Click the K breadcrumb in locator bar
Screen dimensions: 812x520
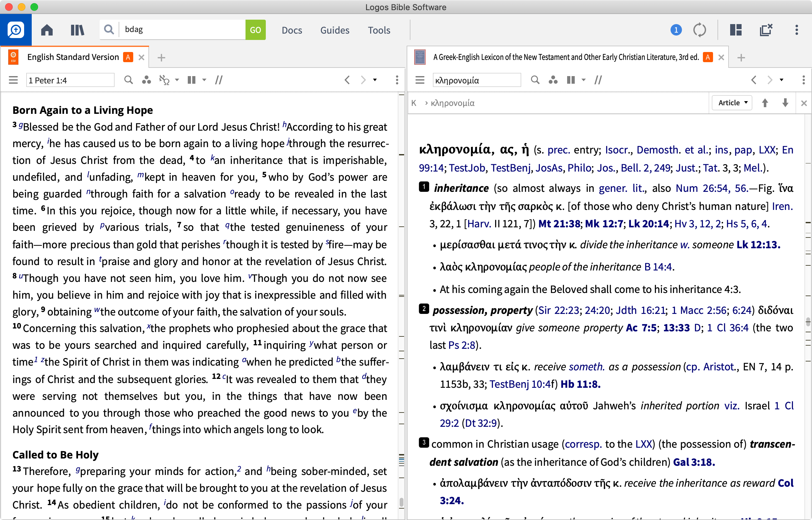tap(414, 103)
